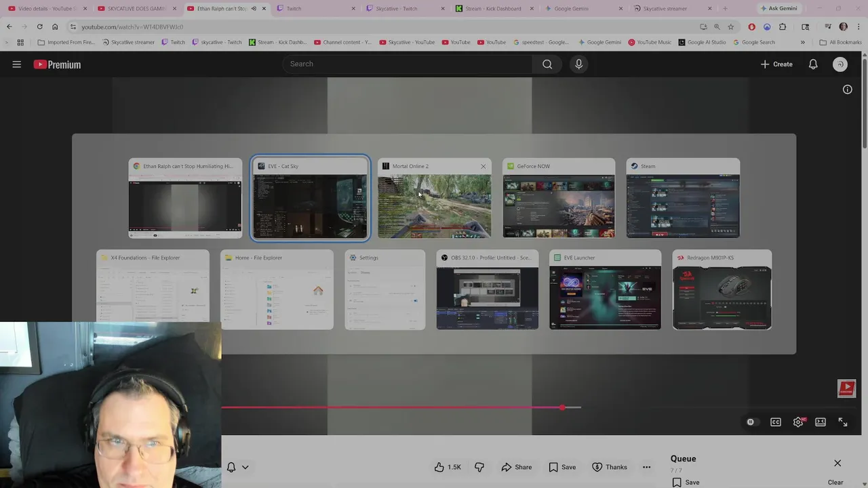
Task: Open Chrome extensions puzzle icon
Action: point(783,26)
